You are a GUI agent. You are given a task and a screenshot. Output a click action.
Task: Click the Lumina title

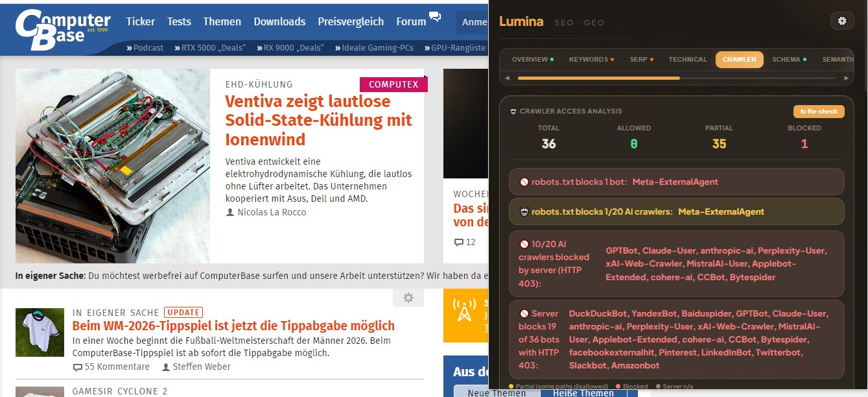[521, 21]
